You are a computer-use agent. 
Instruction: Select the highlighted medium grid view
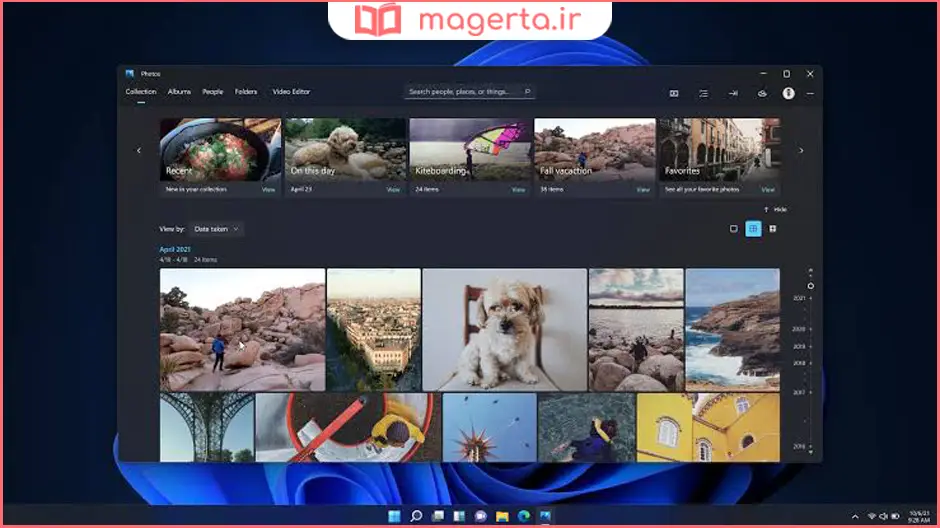pyautogui.click(x=753, y=228)
